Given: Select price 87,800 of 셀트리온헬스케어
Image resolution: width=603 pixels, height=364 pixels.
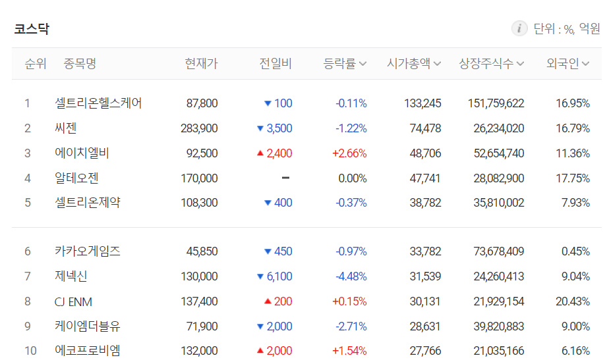Looking at the screenshot, I should point(202,103).
